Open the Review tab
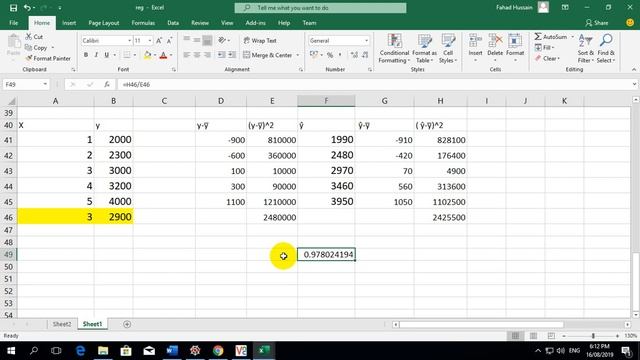This screenshot has height=360, width=640. pyautogui.click(x=200, y=23)
